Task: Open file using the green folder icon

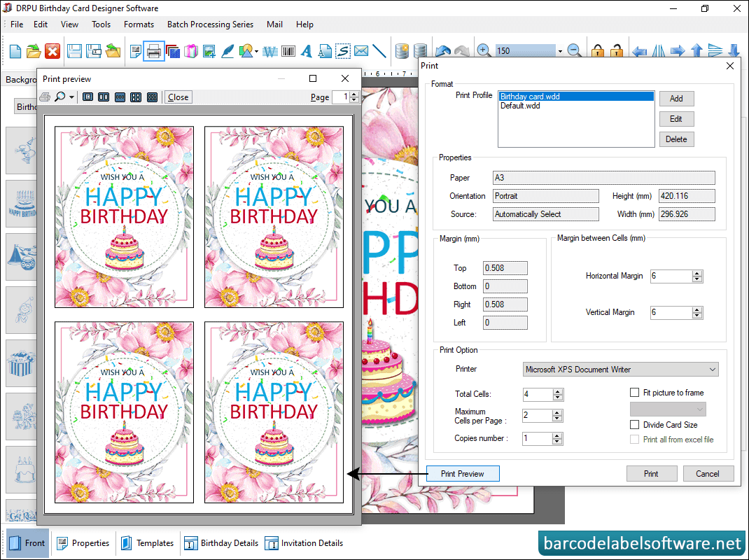Action: pyautogui.click(x=34, y=50)
